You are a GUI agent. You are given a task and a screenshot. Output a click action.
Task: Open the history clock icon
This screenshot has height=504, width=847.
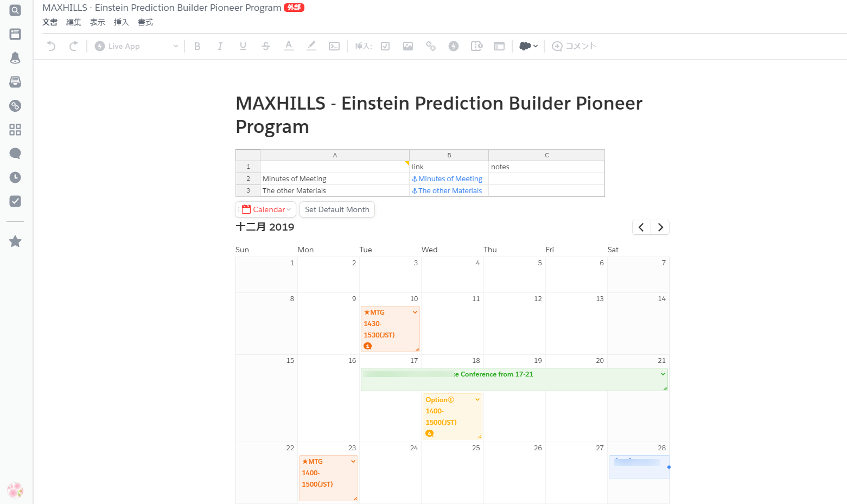[x=15, y=177]
